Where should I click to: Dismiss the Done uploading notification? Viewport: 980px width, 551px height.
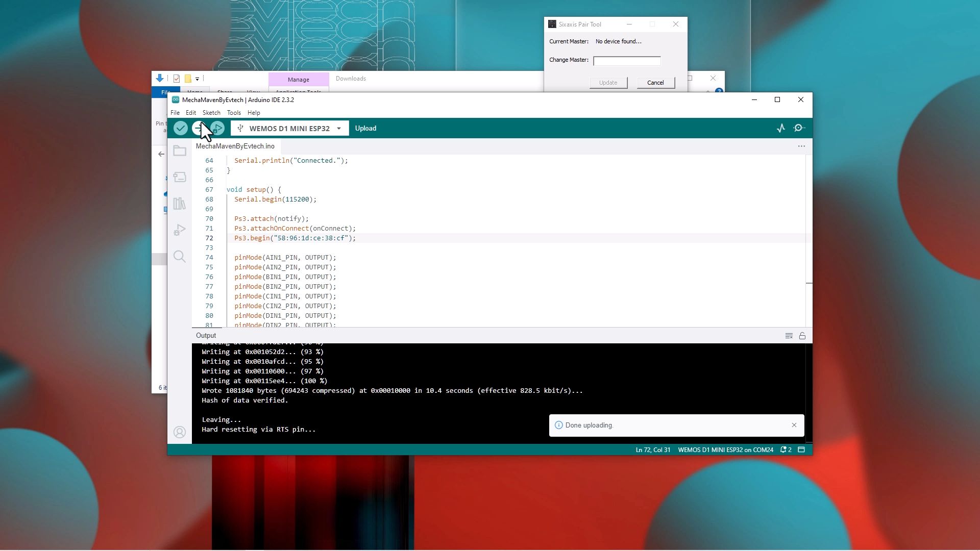click(x=794, y=425)
